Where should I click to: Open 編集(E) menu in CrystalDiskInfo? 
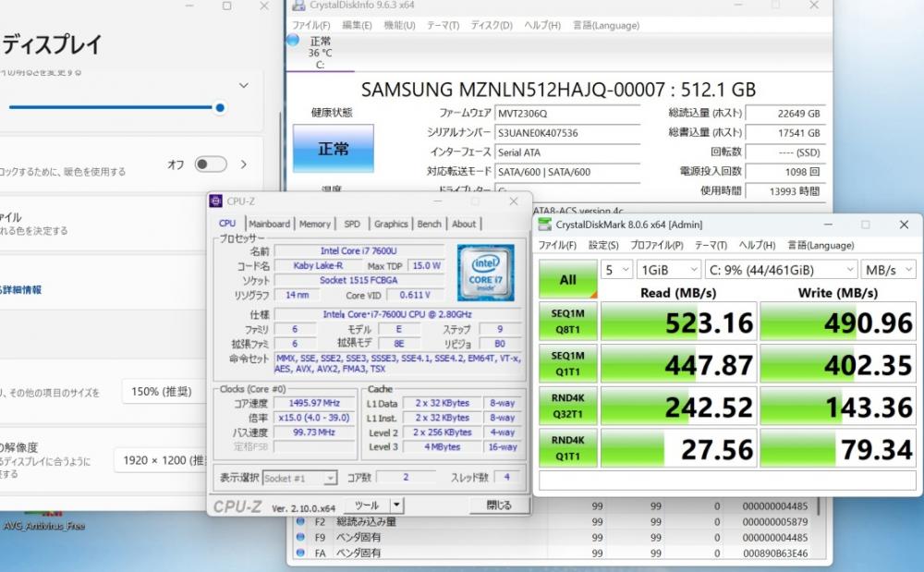pos(357,25)
